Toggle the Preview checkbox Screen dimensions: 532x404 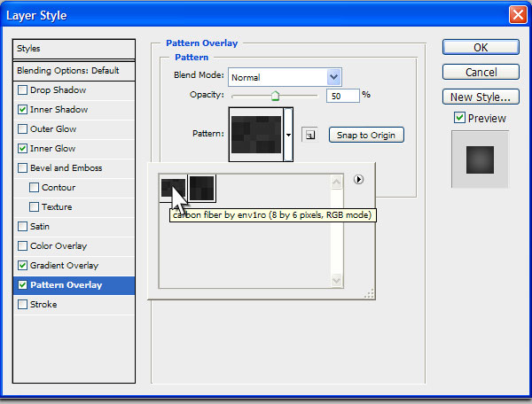click(459, 118)
